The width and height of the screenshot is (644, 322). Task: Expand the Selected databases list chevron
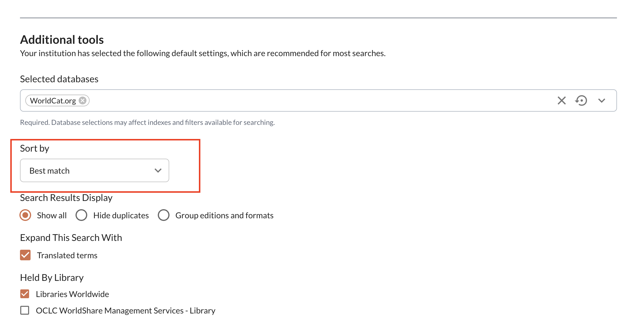(x=601, y=100)
